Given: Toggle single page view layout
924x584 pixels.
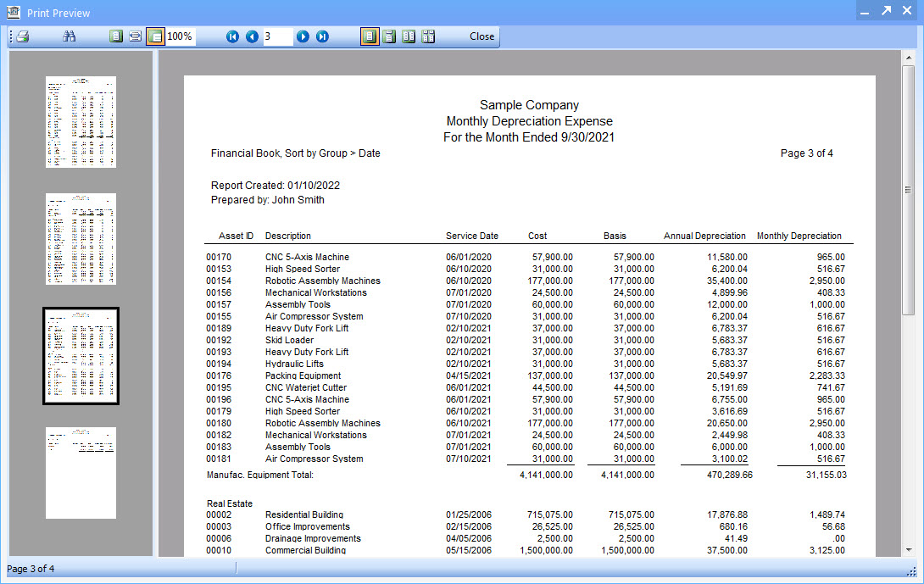Looking at the screenshot, I should pos(370,36).
